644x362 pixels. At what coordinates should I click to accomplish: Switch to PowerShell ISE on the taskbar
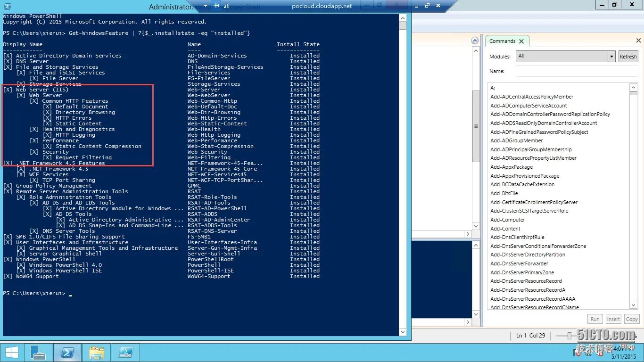125,353
